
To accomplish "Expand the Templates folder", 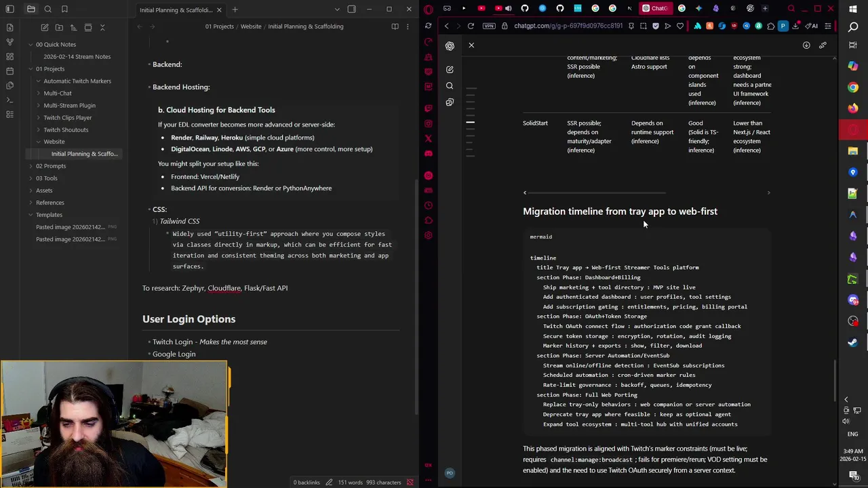I will (31, 214).
